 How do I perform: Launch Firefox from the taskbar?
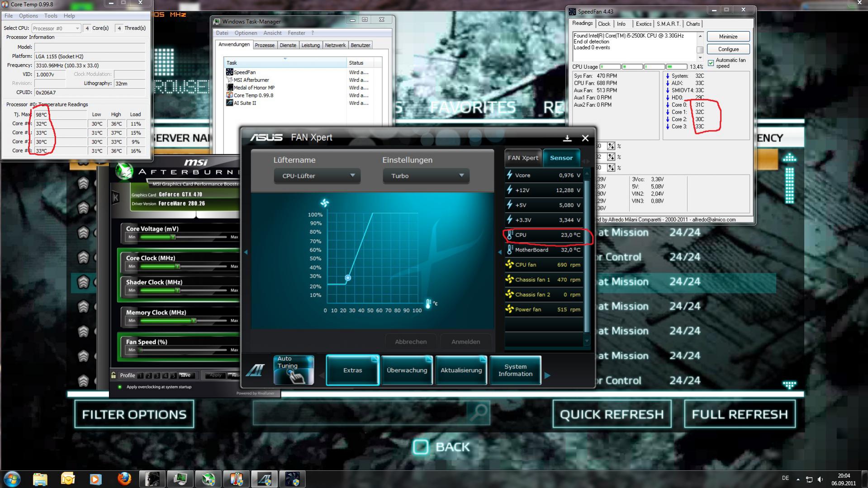124,479
